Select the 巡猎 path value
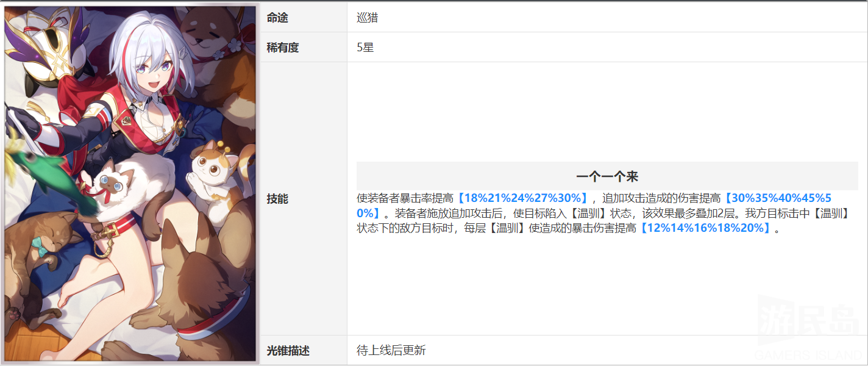This screenshot has height=366, width=868. pyautogui.click(x=368, y=18)
